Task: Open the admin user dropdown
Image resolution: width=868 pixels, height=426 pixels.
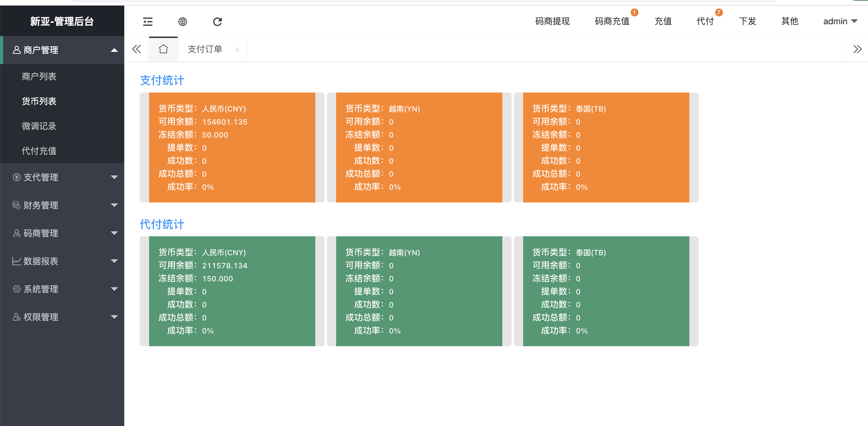Action: coord(840,21)
